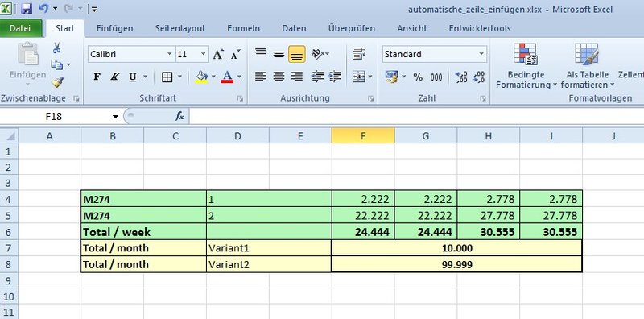Open fill color palette dropdown arrow

point(213,77)
